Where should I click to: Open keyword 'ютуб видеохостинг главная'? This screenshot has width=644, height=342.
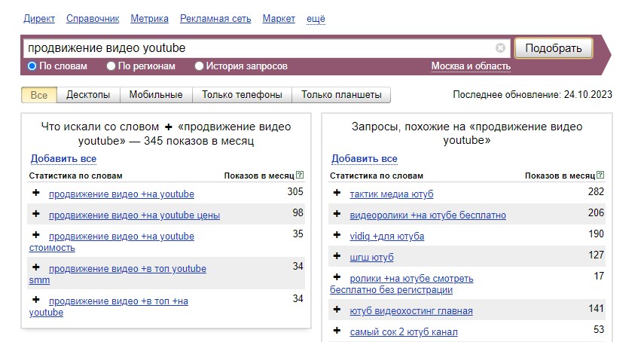[x=411, y=311]
